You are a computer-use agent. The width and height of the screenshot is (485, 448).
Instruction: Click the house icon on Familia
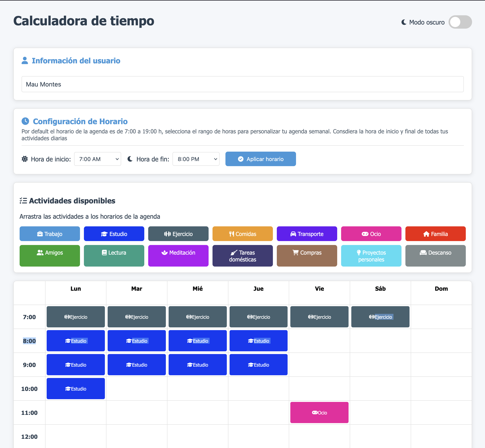(x=426, y=234)
